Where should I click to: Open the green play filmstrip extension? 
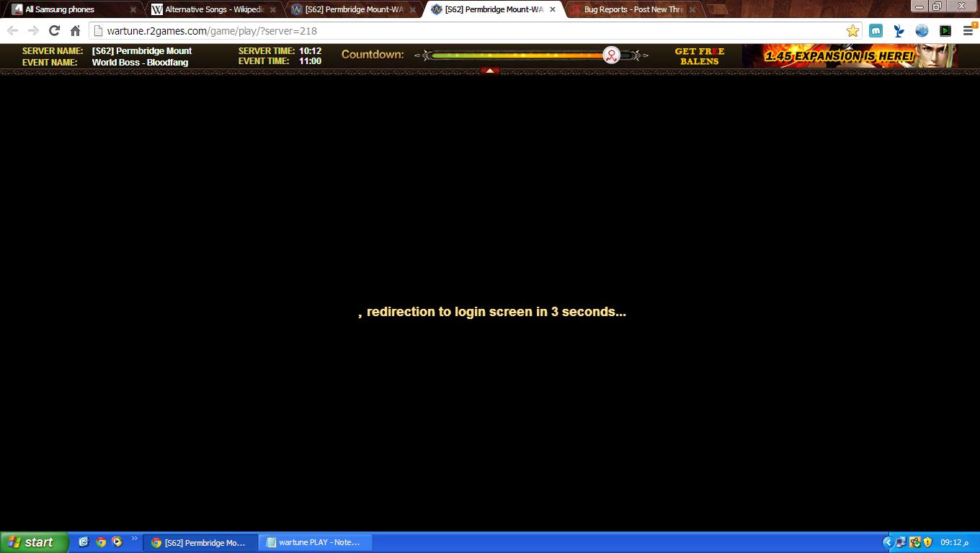(945, 31)
